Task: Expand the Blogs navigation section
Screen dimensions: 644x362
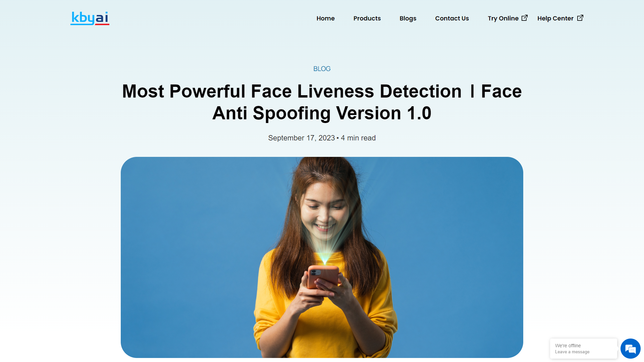Action: pos(408,18)
